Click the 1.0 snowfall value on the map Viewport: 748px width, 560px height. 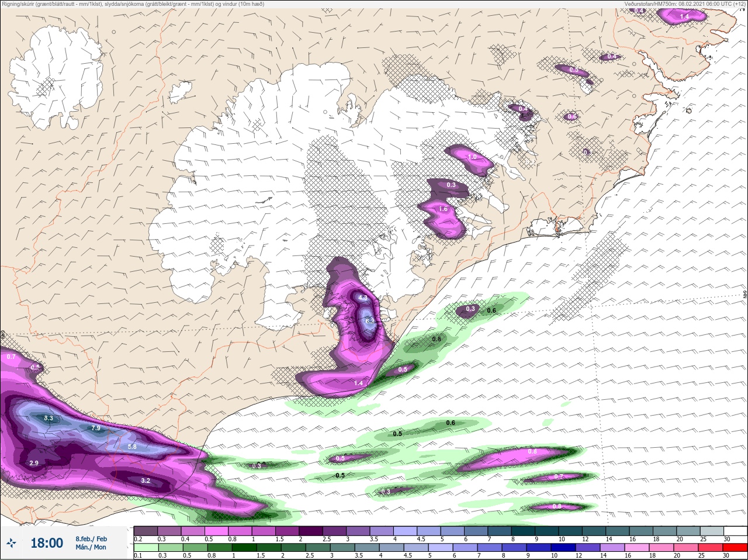(472, 157)
